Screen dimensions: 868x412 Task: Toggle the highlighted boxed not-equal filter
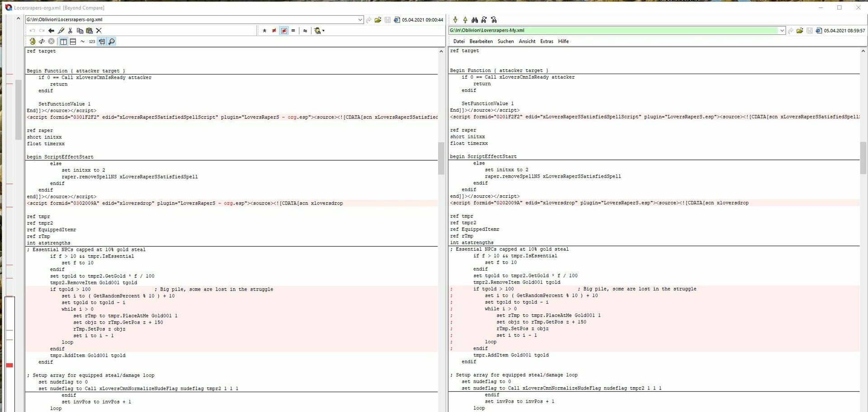click(x=284, y=31)
